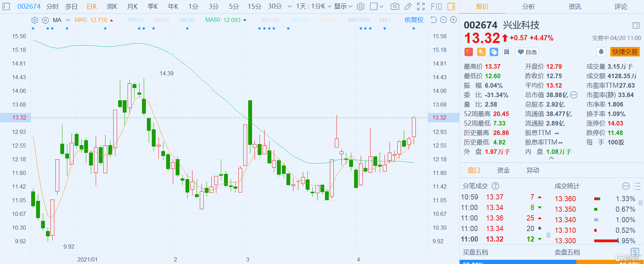Toggle MA1000 line visibility
644x264 pixels.
coord(359,20)
